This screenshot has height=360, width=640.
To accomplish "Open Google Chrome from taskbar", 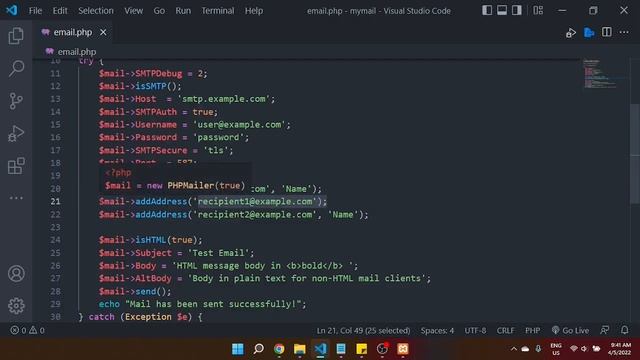I will tap(279, 349).
